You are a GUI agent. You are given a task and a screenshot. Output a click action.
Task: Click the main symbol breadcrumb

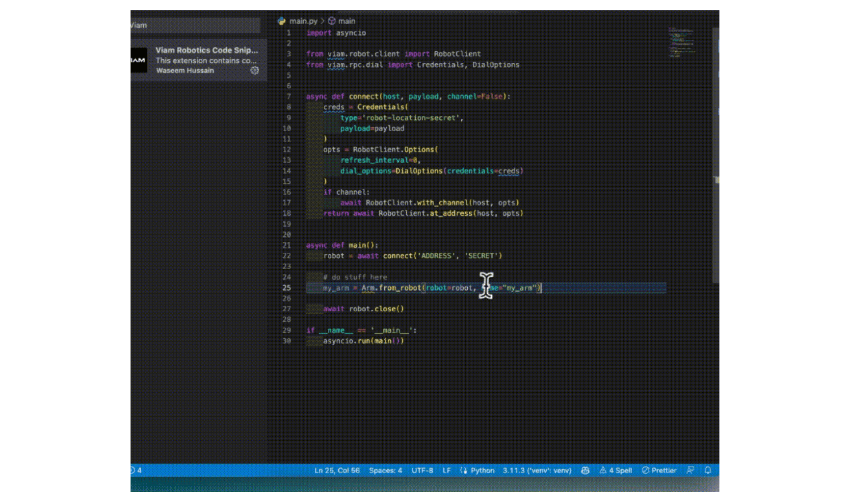tap(346, 21)
